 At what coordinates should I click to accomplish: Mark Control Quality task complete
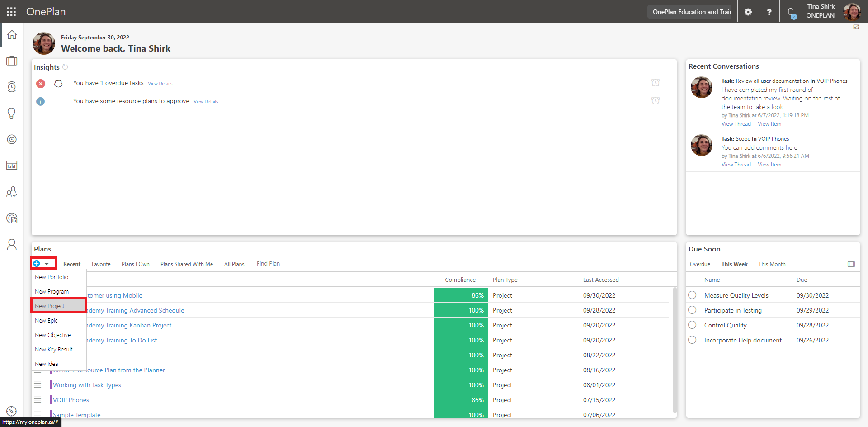(692, 325)
